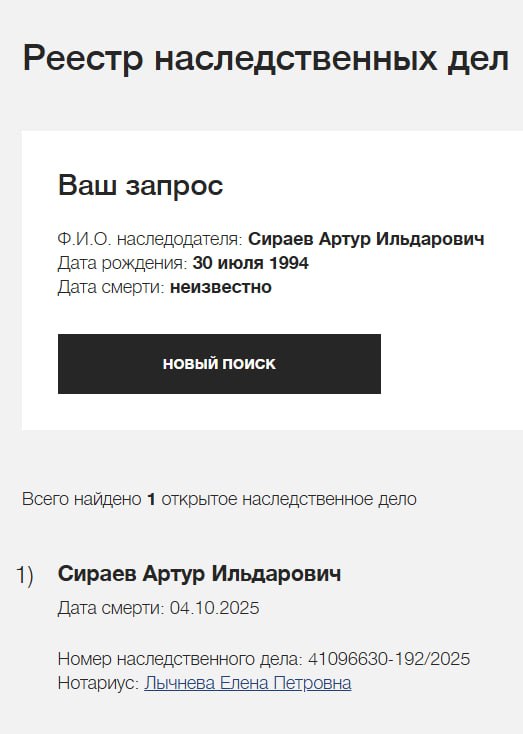Click the bold count '1' in summary

point(151,499)
